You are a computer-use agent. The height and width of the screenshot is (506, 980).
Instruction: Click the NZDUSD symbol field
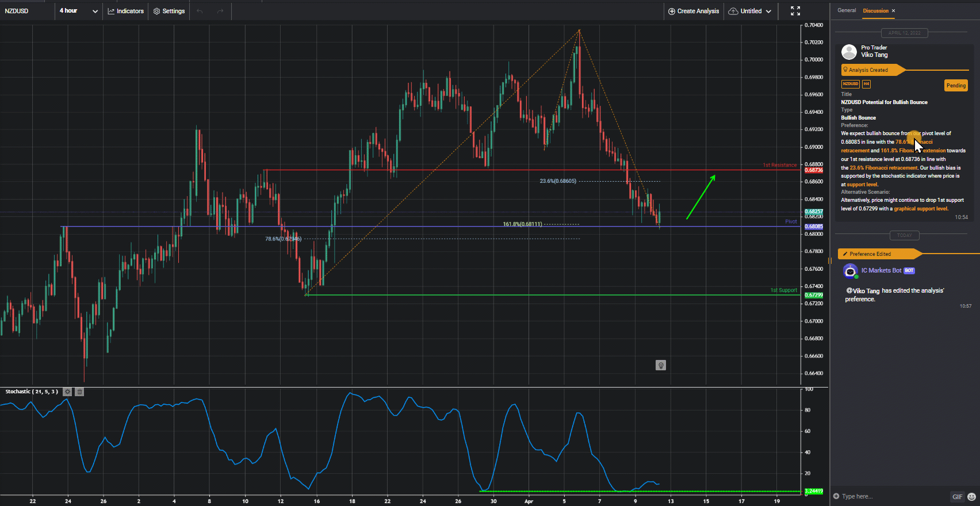tap(28, 11)
